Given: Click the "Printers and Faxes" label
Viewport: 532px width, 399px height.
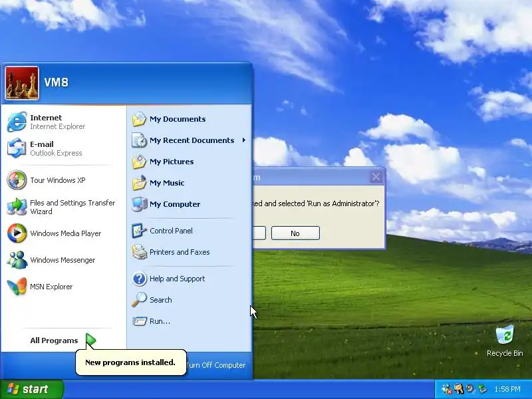Looking at the screenshot, I should [180, 252].
